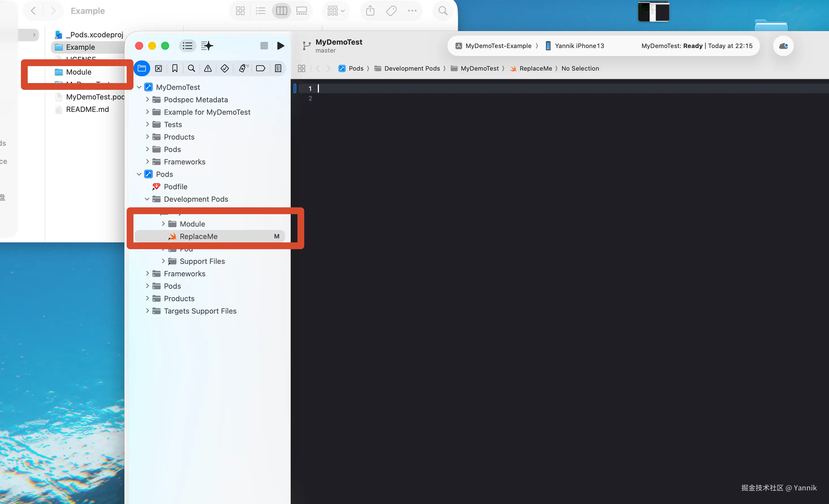Select the Support Files folder
Image resolution: width=829 pixels, height=504 pixels.
pyautogui.click(x=202, y=261)
